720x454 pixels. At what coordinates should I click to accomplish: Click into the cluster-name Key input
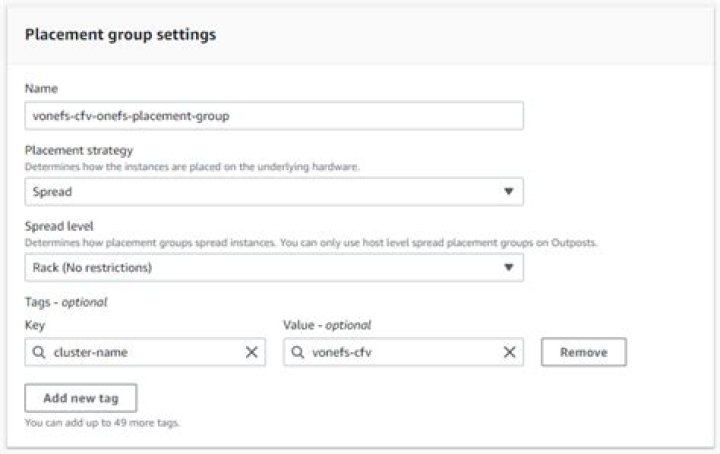[140, 352]
